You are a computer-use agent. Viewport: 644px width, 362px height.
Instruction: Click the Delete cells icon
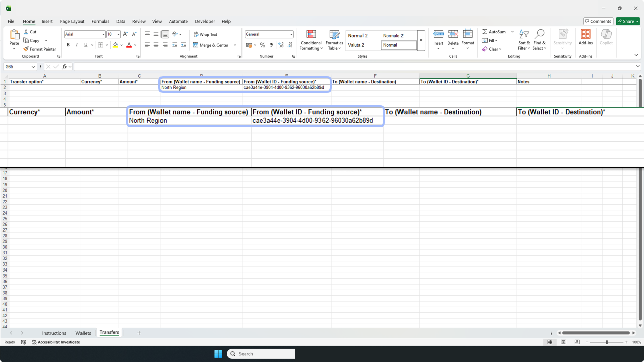tap(453, 34)
